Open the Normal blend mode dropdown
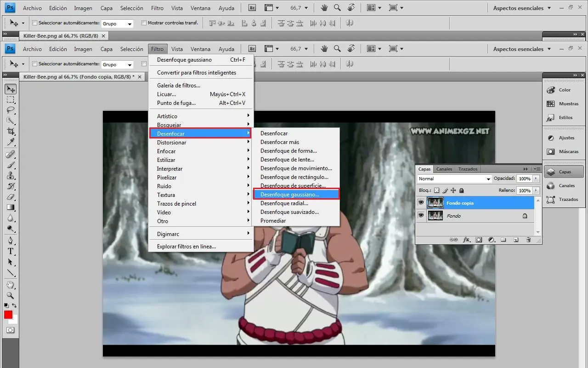Image resolution: width=588 pixels, height=368 pixels. [x=454, y=178]
